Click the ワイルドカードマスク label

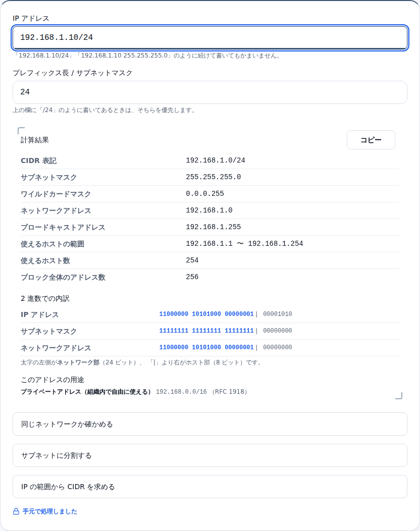[56, 194]
